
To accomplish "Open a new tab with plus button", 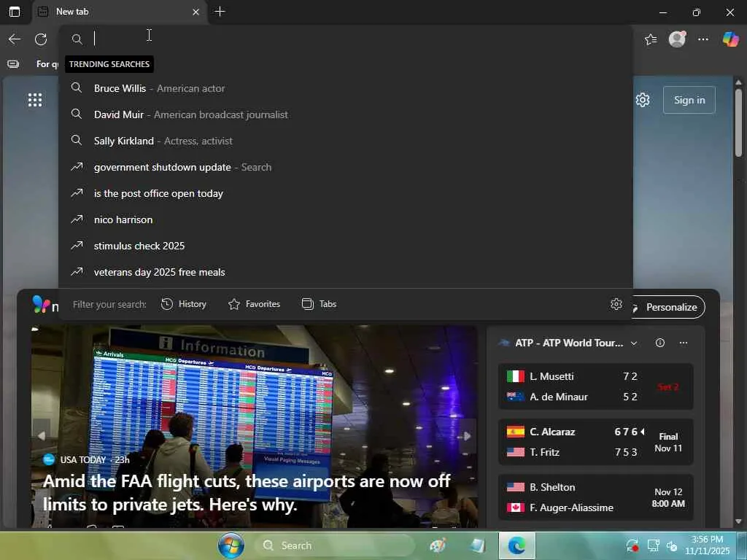I will [x=220, y=12].
